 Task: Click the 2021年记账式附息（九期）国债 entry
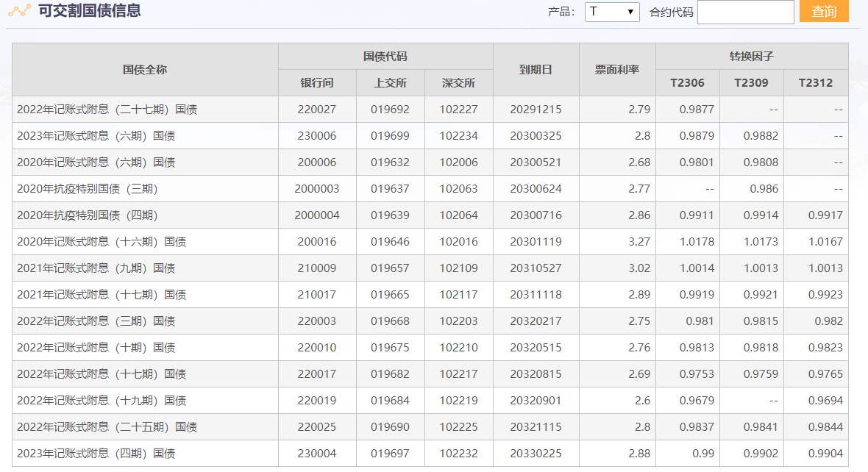tap(96, 268)
